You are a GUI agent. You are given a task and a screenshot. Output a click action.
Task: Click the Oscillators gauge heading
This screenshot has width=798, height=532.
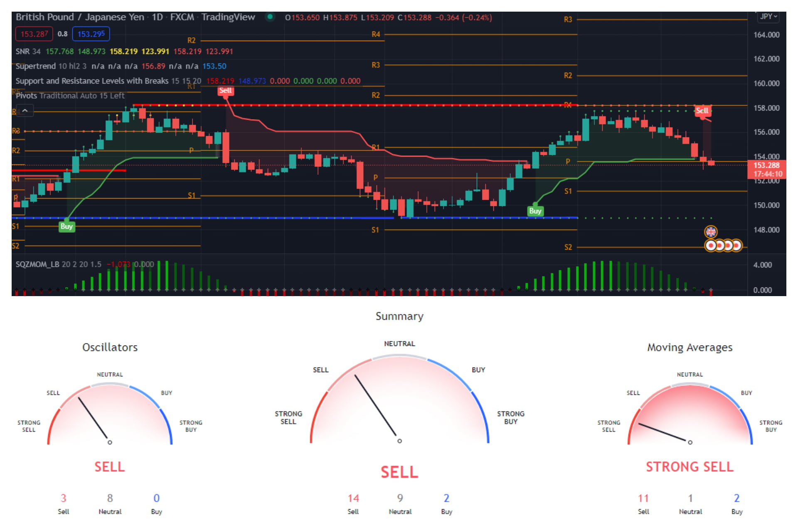tap(110, 347)
